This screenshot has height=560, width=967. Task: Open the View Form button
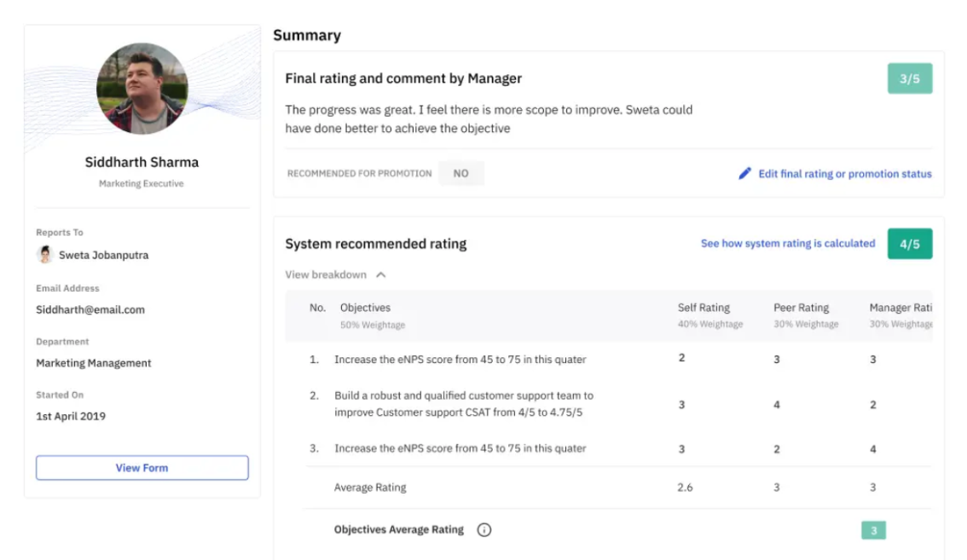pyautogui.click(x=142, y=467)
